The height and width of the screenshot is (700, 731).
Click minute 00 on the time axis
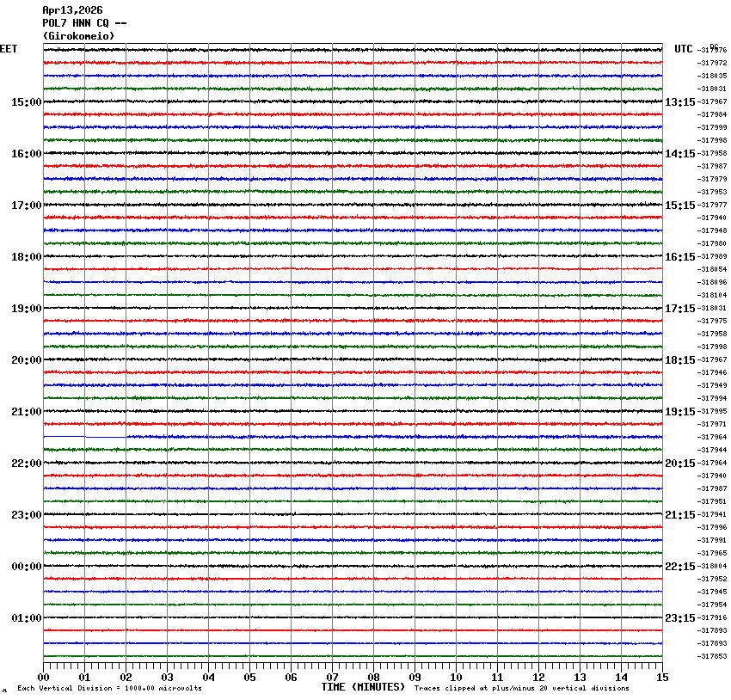tap(43, 677)
